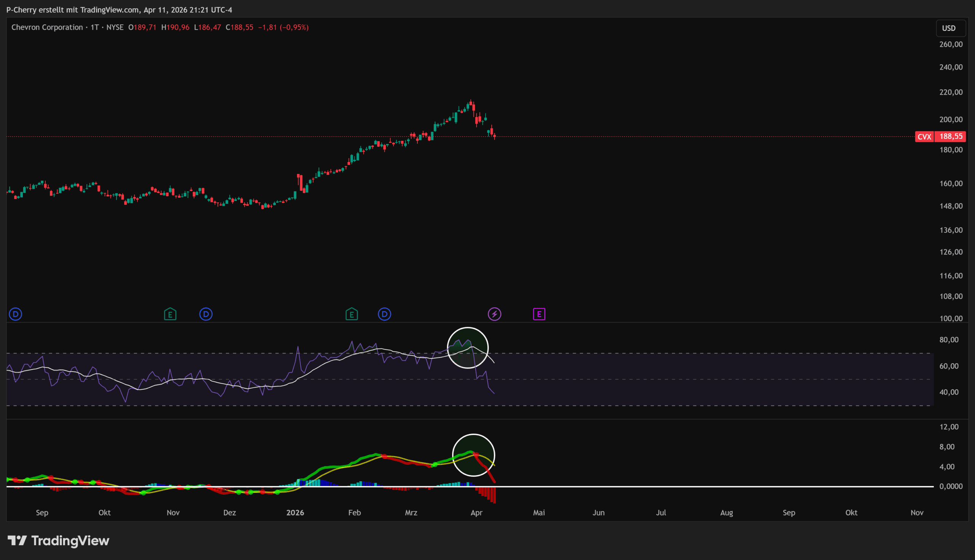
Task: Click the 188,55 current price label
Action: click(951, 137)
